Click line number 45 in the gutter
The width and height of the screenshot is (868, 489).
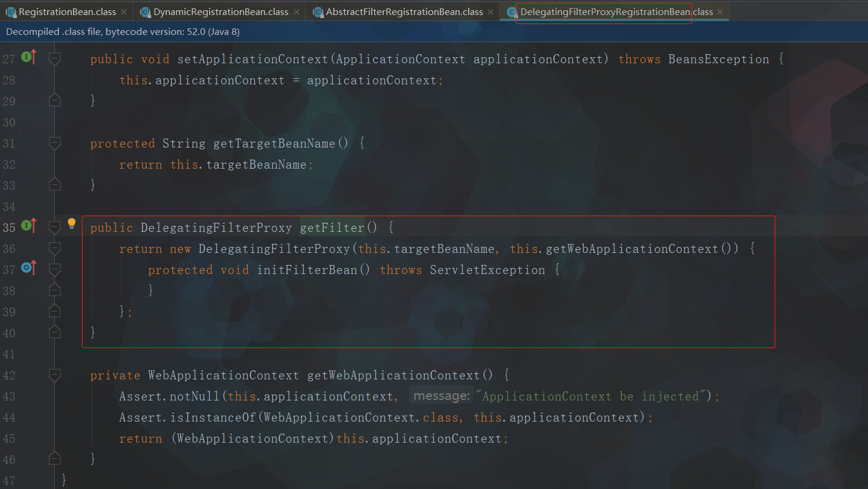tap(9, 438)
